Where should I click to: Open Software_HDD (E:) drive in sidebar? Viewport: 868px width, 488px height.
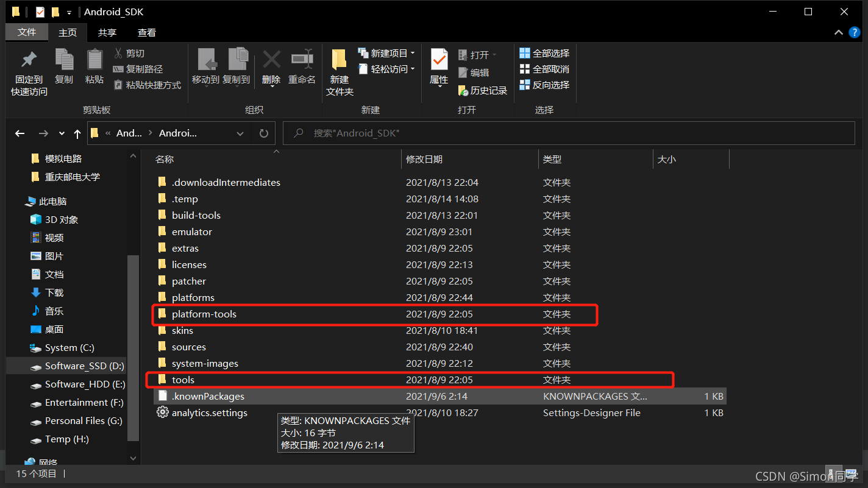point(85,384)
